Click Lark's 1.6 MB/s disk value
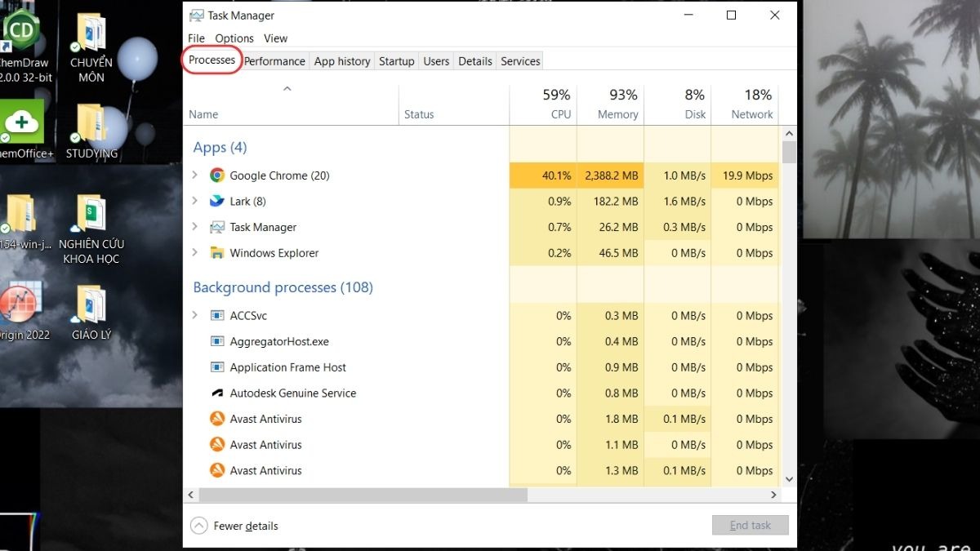The image size is (980, 551). [684, 202]
